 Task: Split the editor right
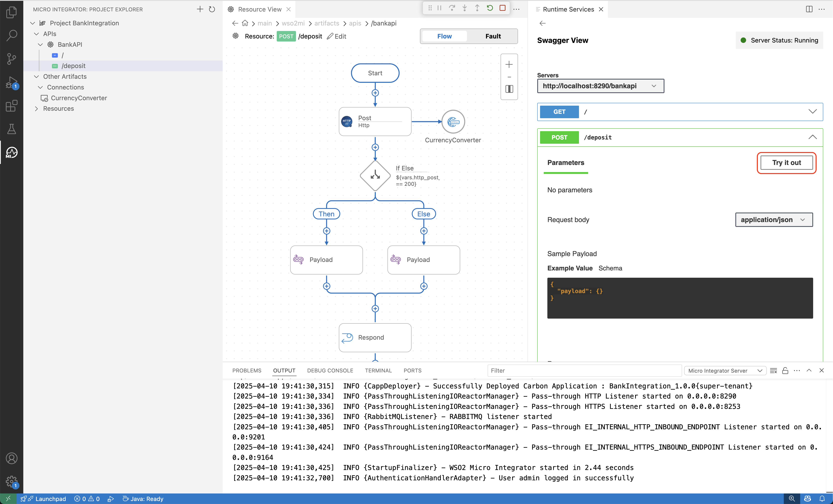point(809,9)
